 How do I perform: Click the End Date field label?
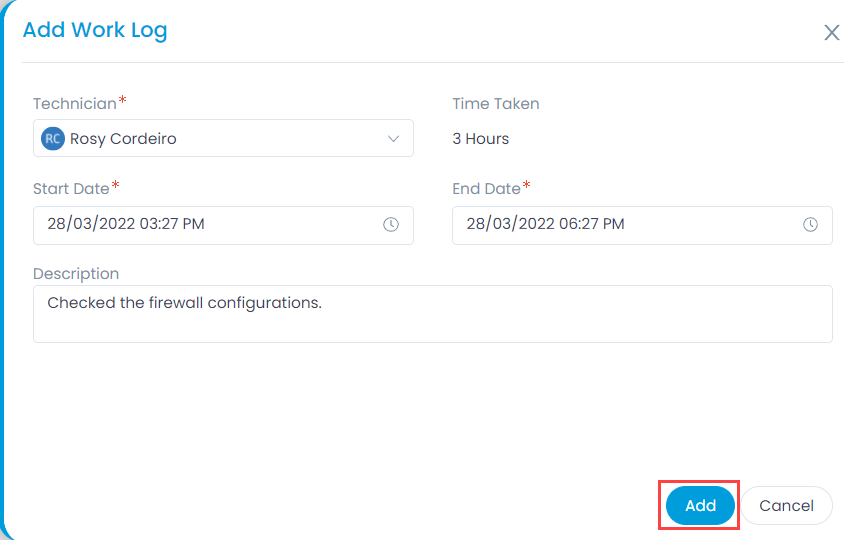coord(486,189)
